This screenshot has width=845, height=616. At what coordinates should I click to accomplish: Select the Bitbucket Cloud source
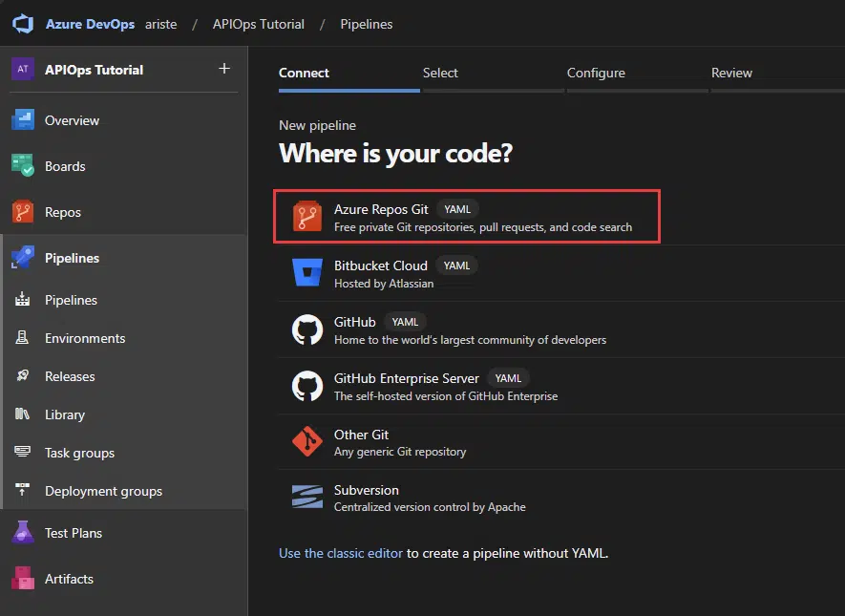(381, 265)
